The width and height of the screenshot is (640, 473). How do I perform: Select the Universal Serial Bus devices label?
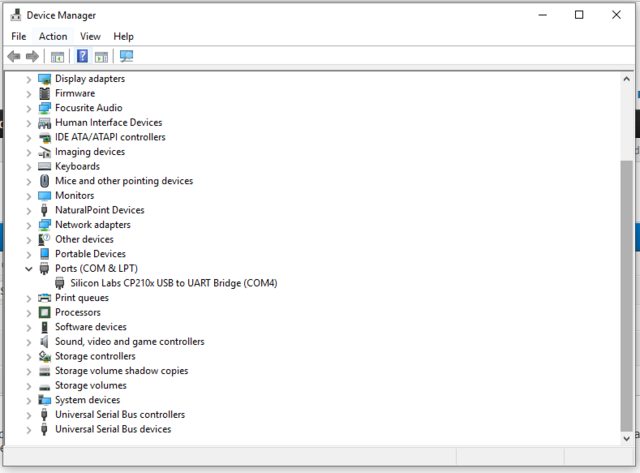[113, 429]
